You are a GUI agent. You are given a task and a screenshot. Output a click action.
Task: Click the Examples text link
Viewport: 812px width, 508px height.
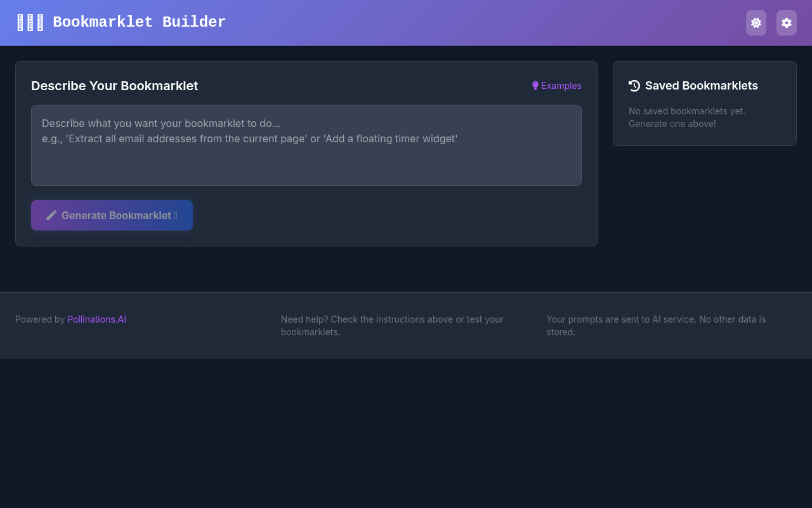(561, 85)
